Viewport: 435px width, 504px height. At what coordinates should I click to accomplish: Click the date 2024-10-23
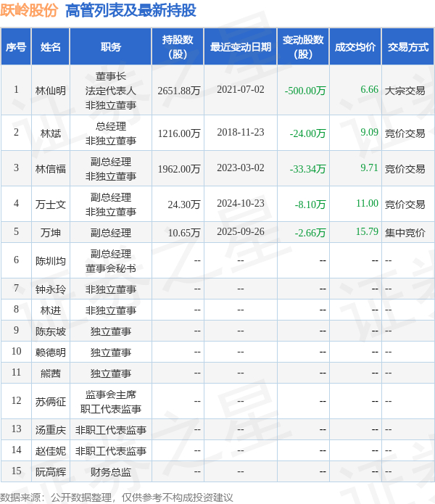point(240,203)
